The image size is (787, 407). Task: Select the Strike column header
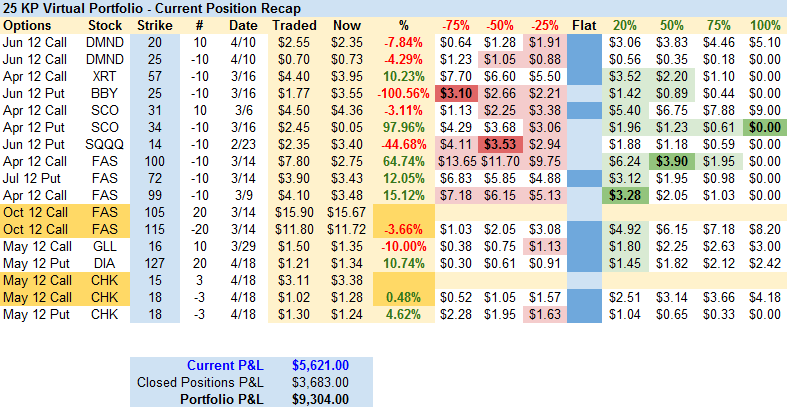(x=155, y=24)
